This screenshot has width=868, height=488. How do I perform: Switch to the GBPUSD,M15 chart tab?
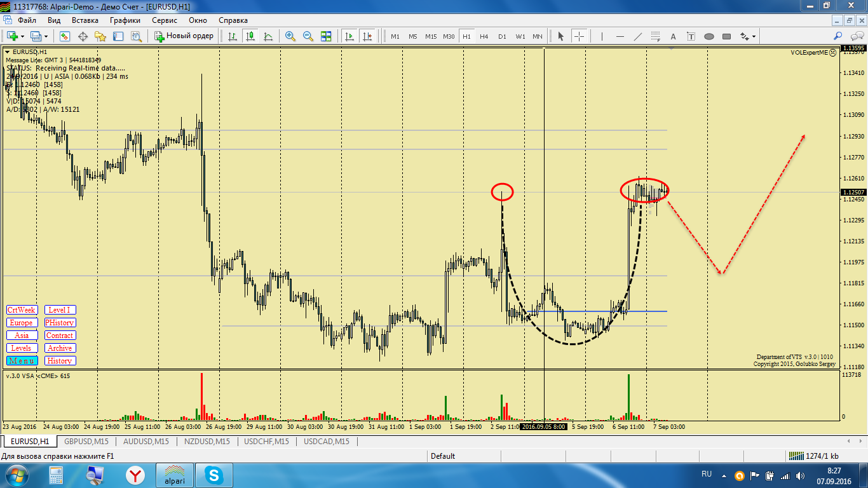[86, 441]
